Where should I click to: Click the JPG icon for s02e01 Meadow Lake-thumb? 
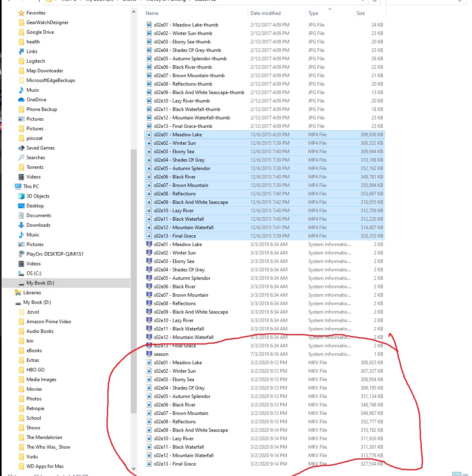pyautogui.click(x=149, y=25)
